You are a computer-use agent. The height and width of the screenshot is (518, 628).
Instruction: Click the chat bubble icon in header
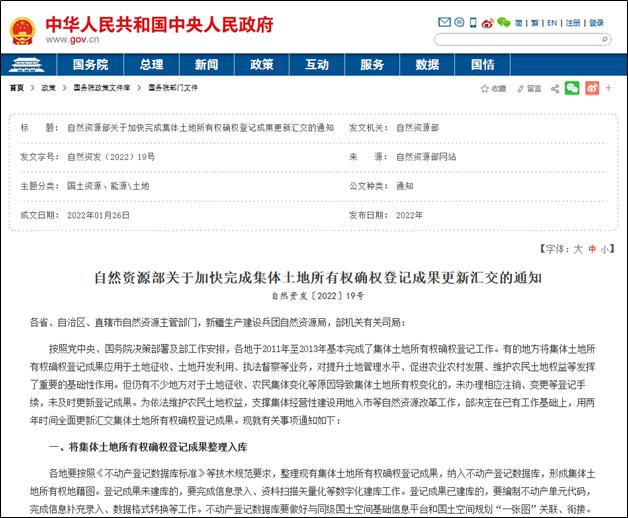459,22
